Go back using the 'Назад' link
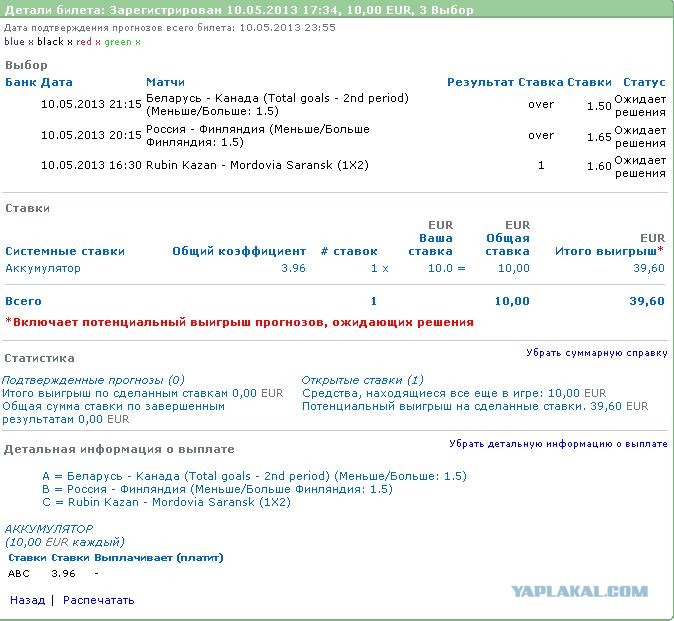Screen dimensions: 674x621 click(27, 600)
